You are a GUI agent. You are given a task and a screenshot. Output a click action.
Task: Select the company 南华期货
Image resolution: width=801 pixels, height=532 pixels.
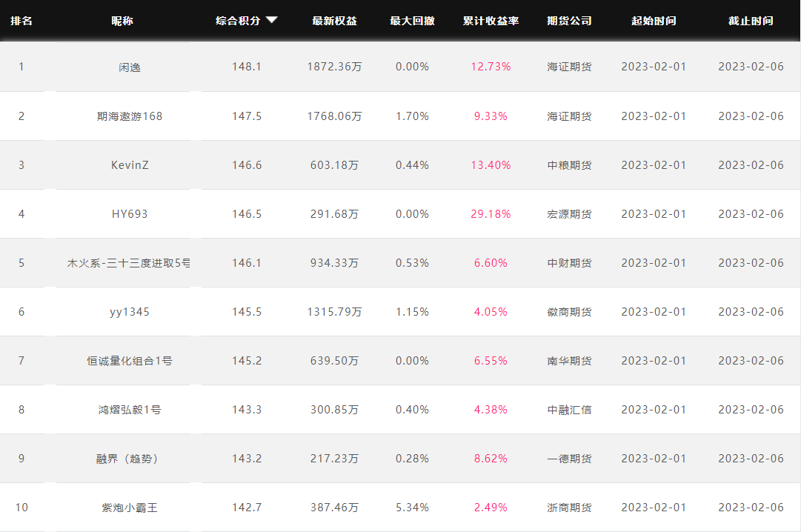click(570, 361)
